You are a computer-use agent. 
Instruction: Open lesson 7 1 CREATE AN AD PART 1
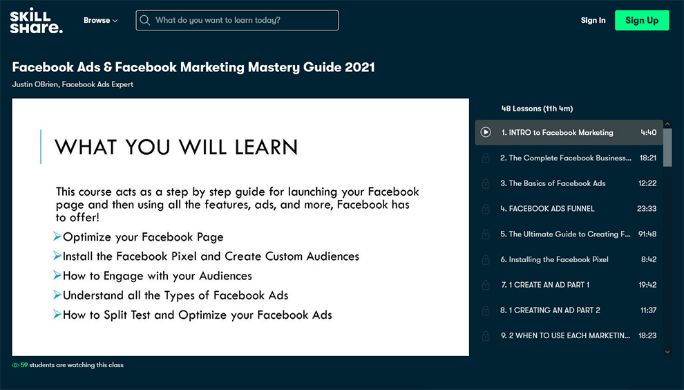[x=569, y=284]
